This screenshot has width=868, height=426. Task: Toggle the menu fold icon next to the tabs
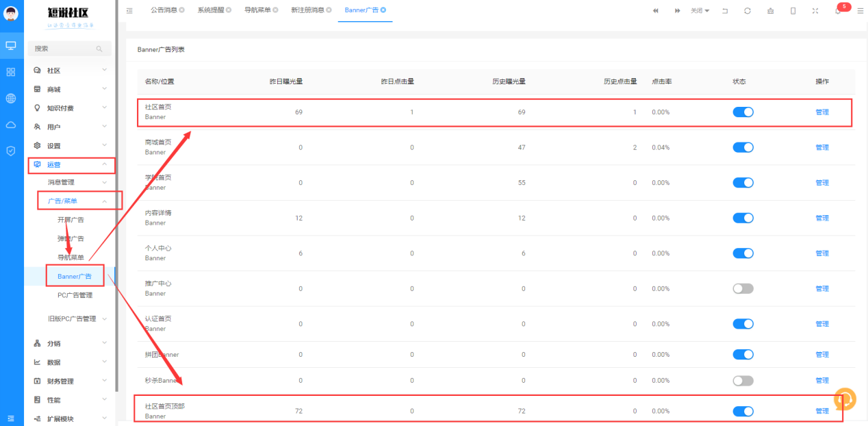(x=130, y=10)
